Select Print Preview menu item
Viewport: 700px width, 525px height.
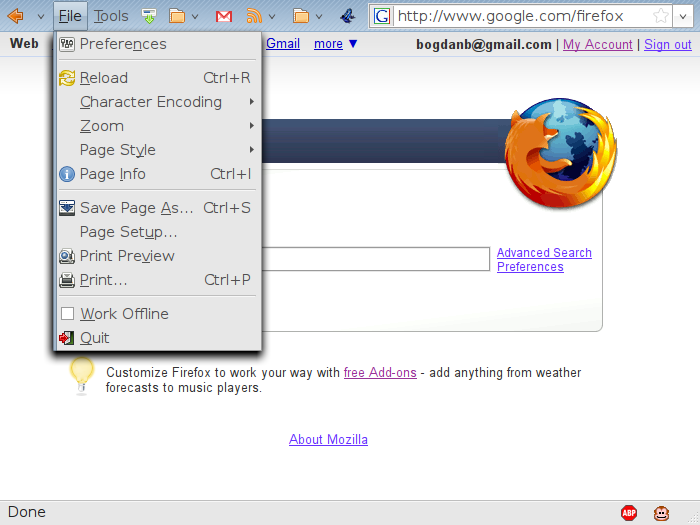(157, 256)
